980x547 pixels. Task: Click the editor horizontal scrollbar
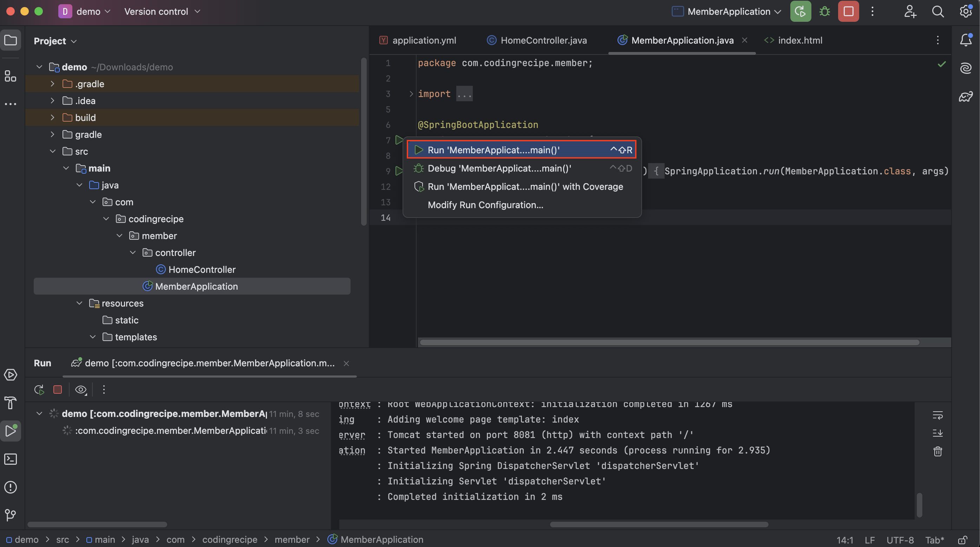click(x=669, y=342)
